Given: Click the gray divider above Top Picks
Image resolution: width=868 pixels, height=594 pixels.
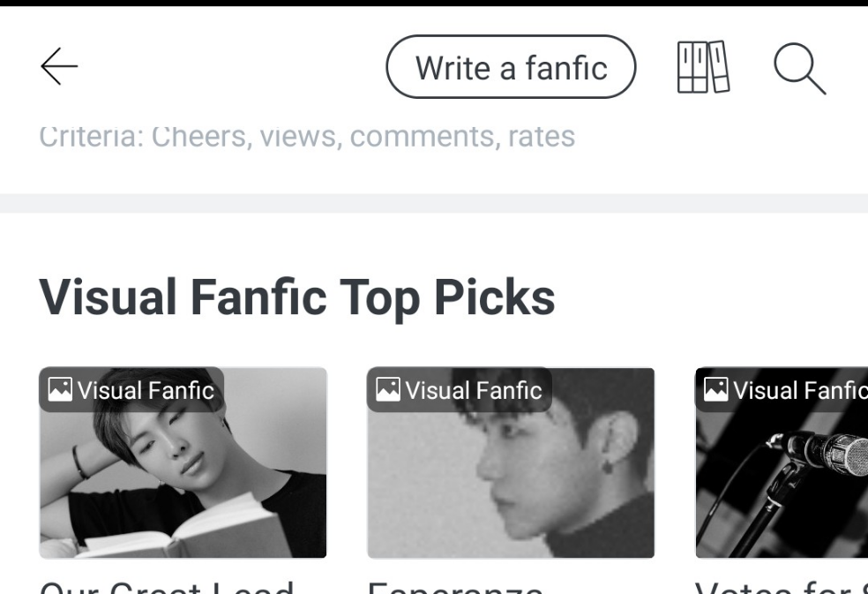Looking at the screenshot, I should (x=434, y=203).
